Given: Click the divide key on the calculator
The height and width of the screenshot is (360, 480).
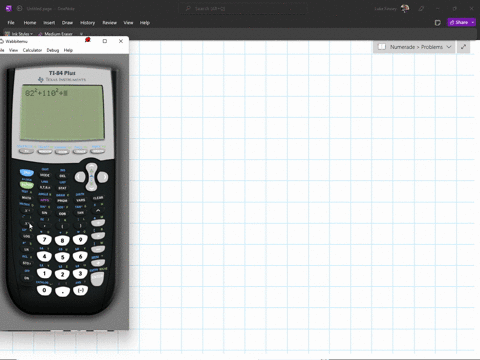Looking at the screenshot, I should (x=98, y=223).
